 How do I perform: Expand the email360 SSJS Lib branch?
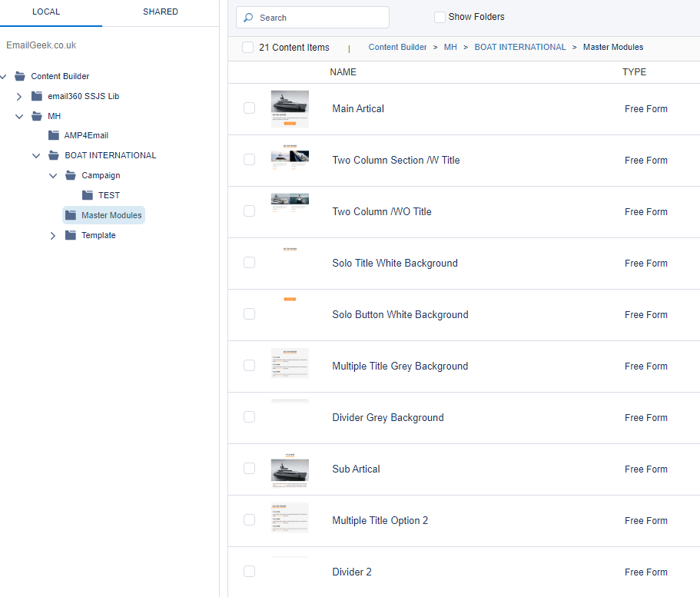click(x=18, y=95)
